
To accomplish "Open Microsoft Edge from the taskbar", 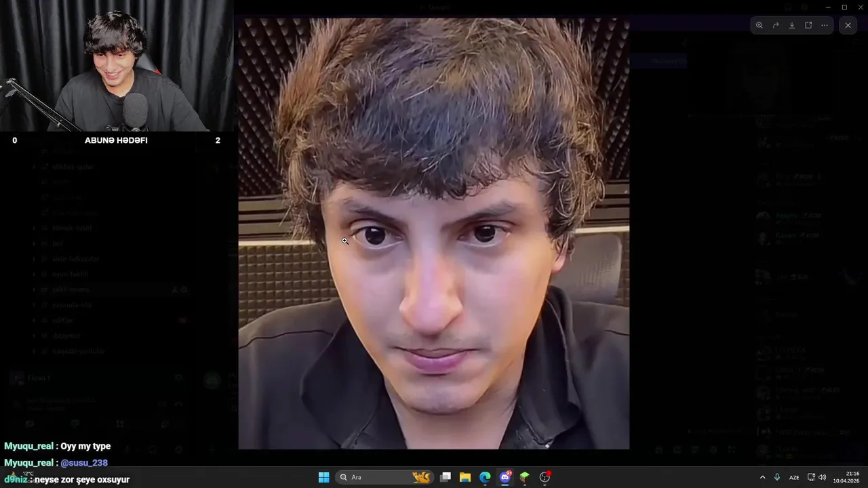I will point(485,477).
